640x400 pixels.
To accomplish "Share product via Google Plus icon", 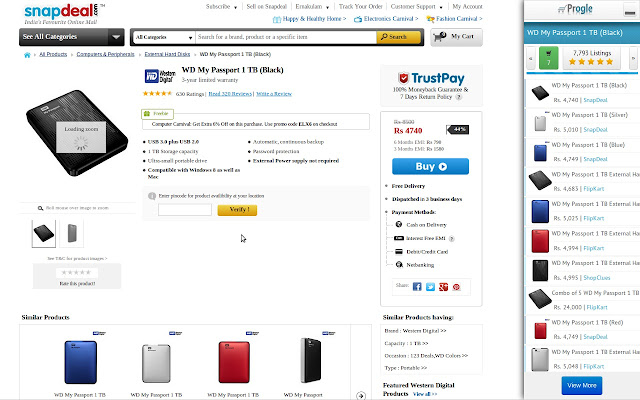I will pyautogui.click(x=443, y=287).
